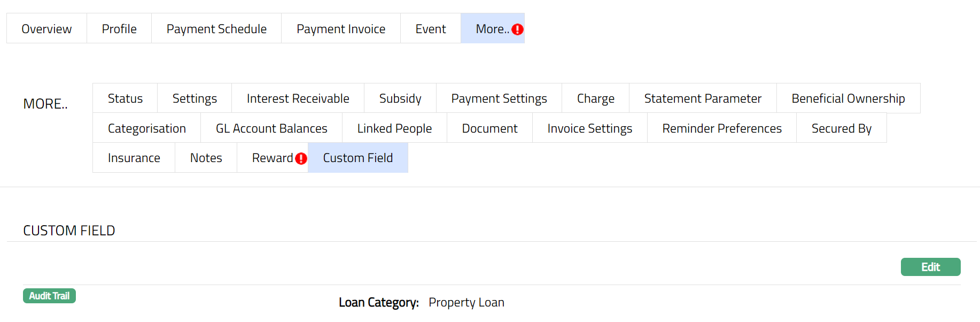The width and height of the screenshot is (980, 322).
Task: Click the red warning icon beside Reward
Action: pos(301,158)
